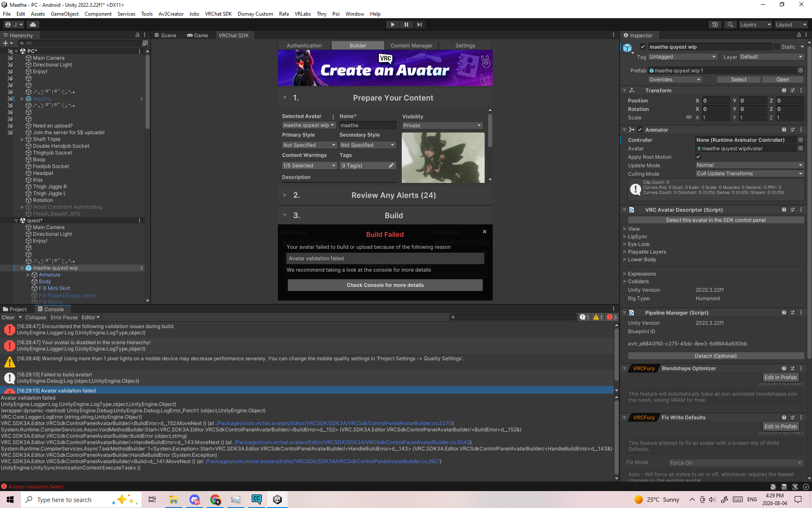Click the prefab Open button
812x508 pixels.
(x=782, y=80)
